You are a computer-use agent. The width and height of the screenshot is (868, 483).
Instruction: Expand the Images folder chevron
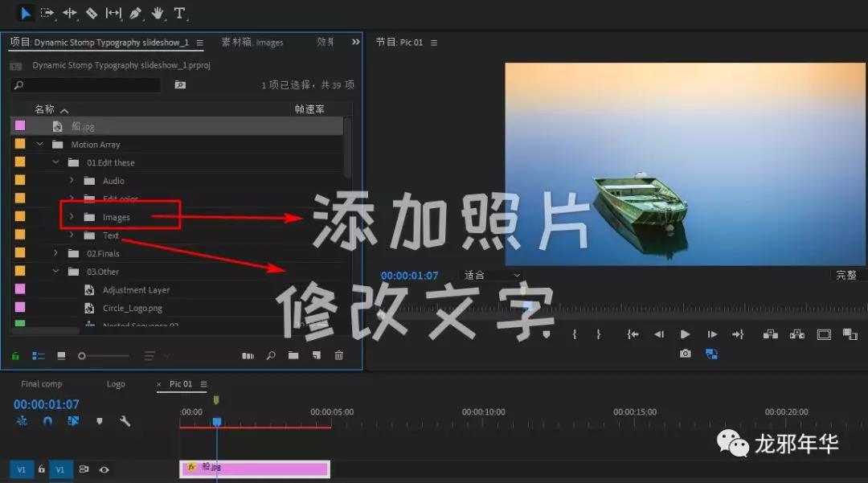(x=72, y=217)
